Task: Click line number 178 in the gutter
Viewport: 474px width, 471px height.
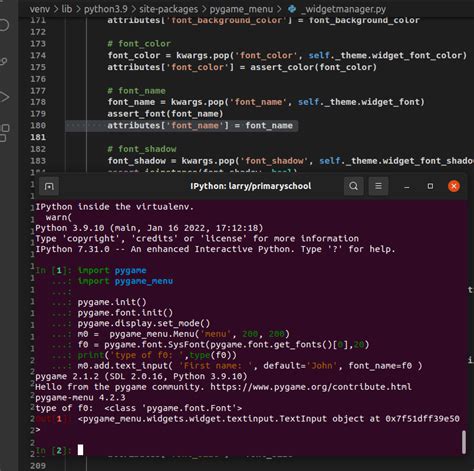Action: coord(38,102)
